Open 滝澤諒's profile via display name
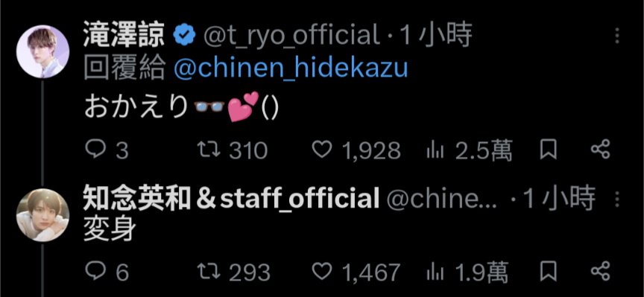The height and width of the screenshot is (297, 644). (x=124, y=35)
